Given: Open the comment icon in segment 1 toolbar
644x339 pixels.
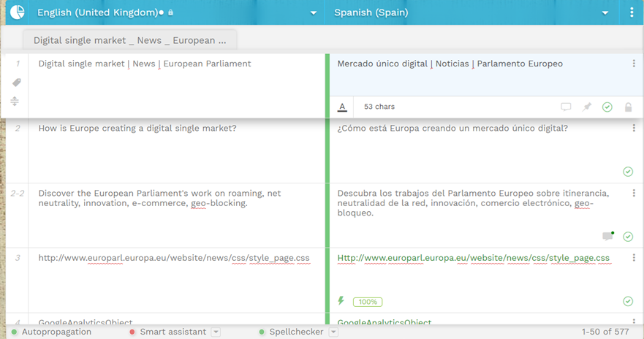Looking at the screenshot, I should pos(566,107).
